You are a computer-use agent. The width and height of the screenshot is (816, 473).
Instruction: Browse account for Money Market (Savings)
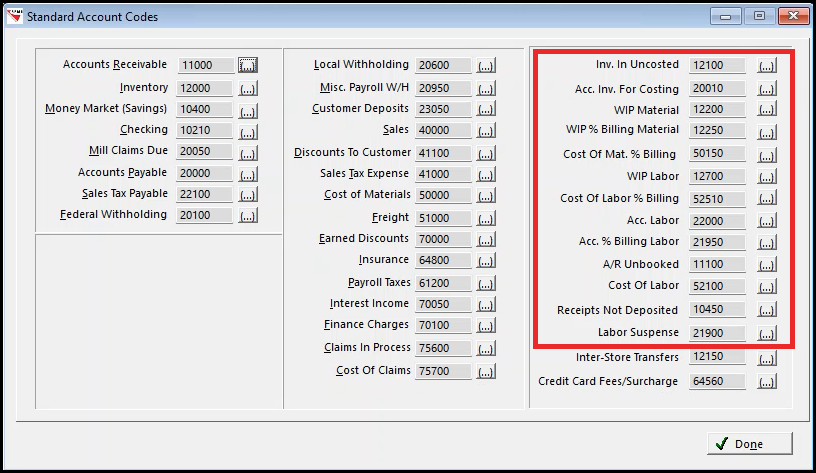pyautogui.click(x=248, y=111)
